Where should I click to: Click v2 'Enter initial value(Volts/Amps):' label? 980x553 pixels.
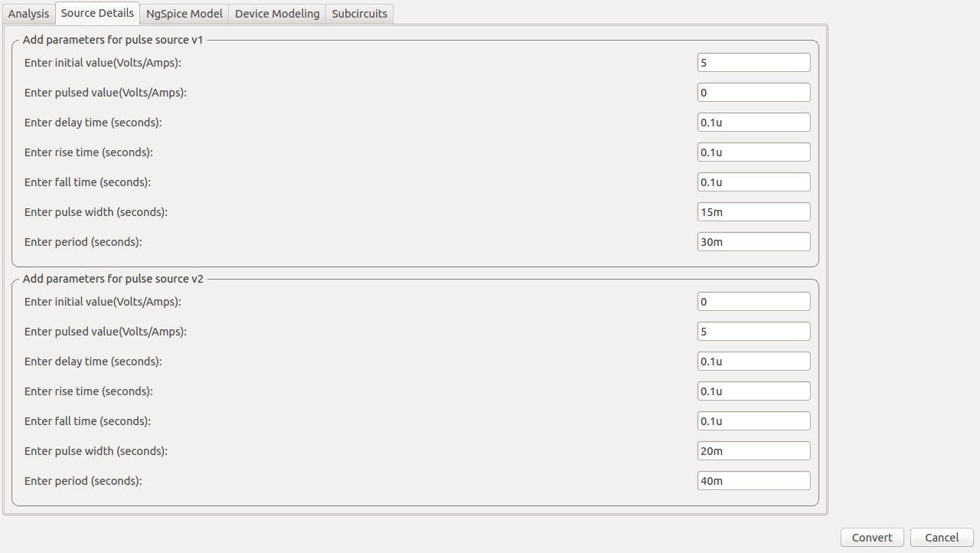click(x=103, y=302)
